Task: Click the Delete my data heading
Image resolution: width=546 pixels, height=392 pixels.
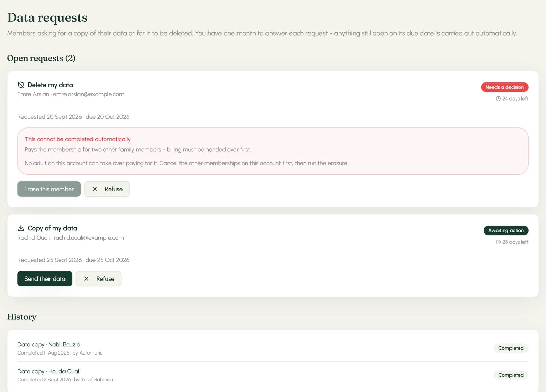Action: [x=50, y=85]
